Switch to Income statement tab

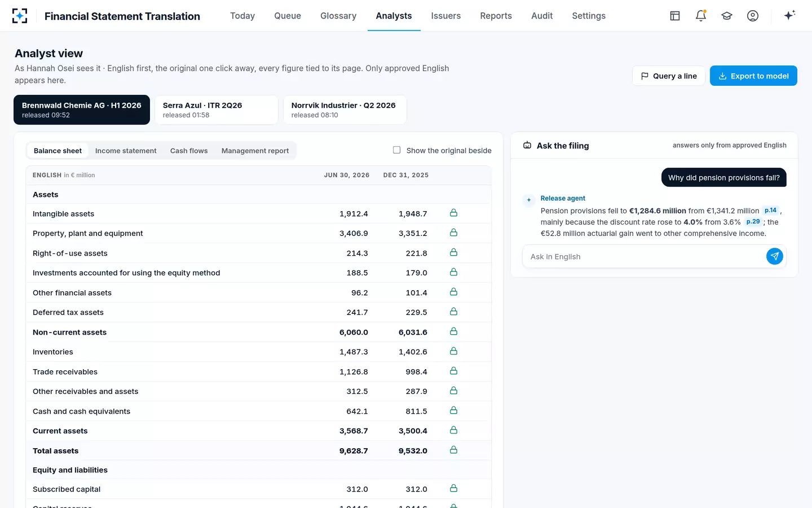coord(126,151)
